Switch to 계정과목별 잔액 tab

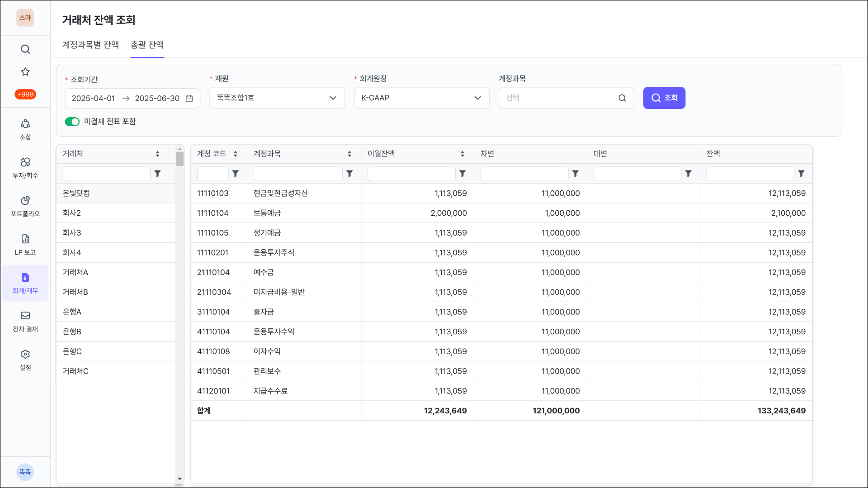click(90, 45)
